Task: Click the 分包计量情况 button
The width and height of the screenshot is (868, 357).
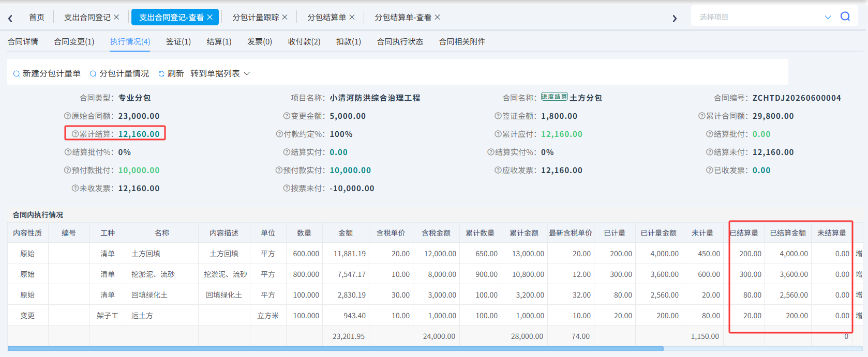Action: (119, 74)
